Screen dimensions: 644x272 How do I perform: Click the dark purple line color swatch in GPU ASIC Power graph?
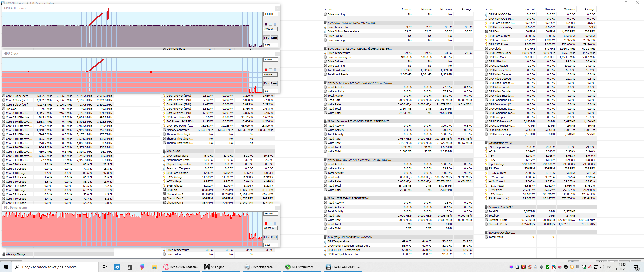click(x=266, y=24)
